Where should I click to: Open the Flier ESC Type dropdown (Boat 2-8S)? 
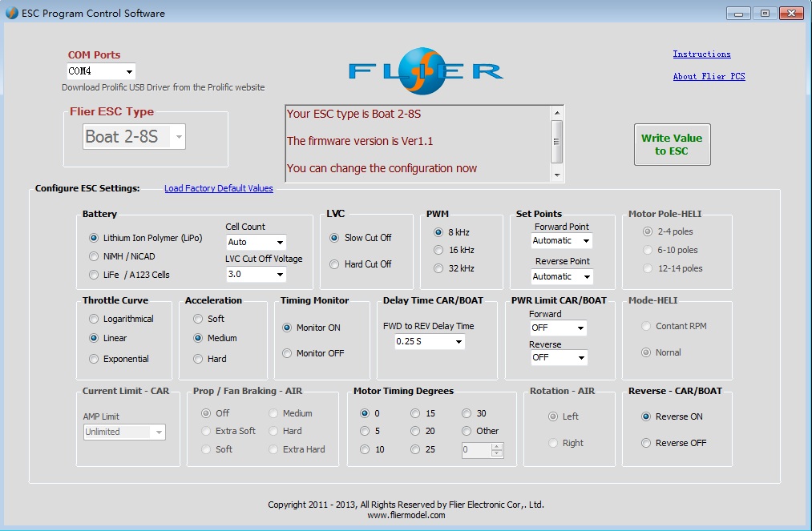[134, 137]
